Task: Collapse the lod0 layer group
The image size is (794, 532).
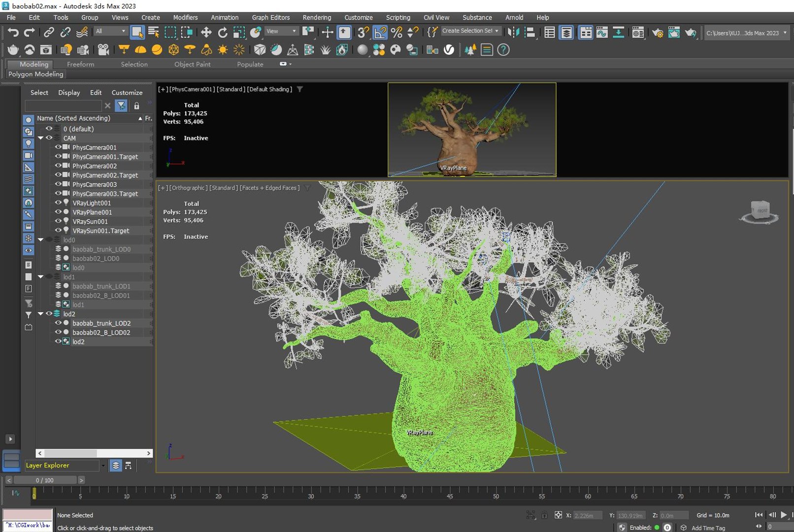Action: (40, 240)
